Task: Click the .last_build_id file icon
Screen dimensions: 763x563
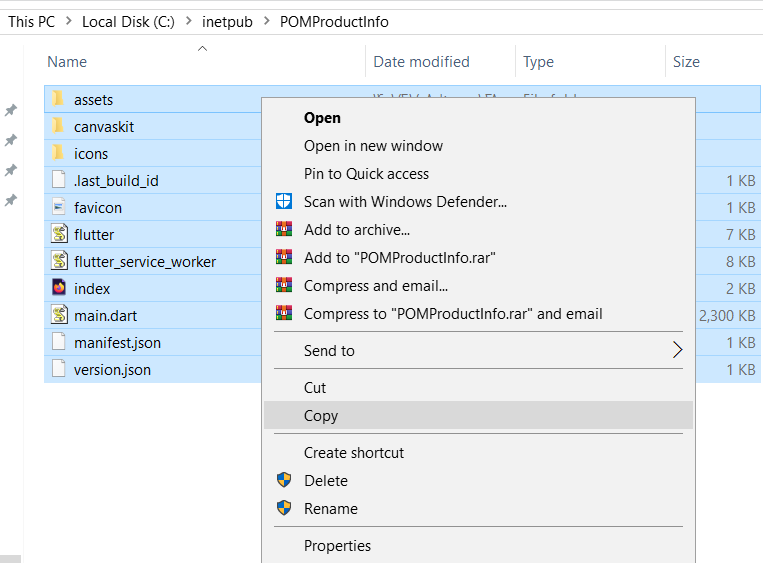Action: click(58, 180)
